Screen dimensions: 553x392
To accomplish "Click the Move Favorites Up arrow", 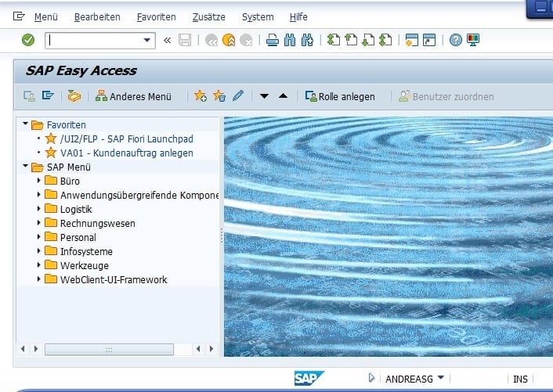I will click(x=284, y=95).
